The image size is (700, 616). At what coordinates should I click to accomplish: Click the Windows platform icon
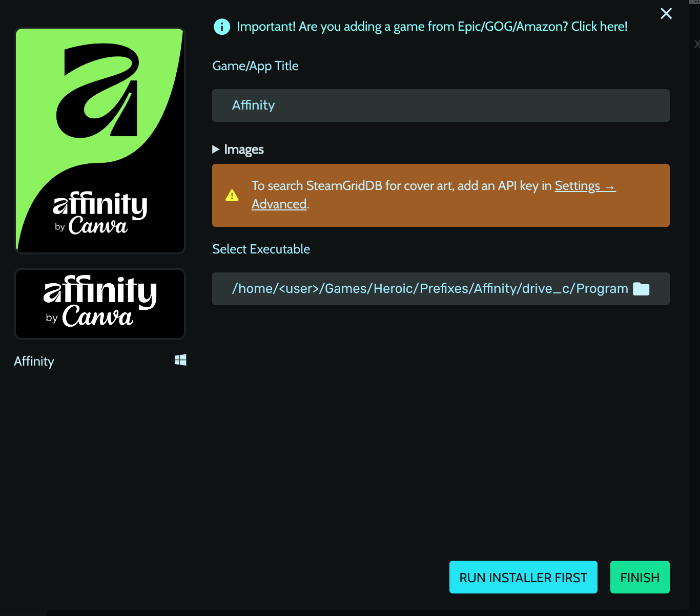pos(180,360)
